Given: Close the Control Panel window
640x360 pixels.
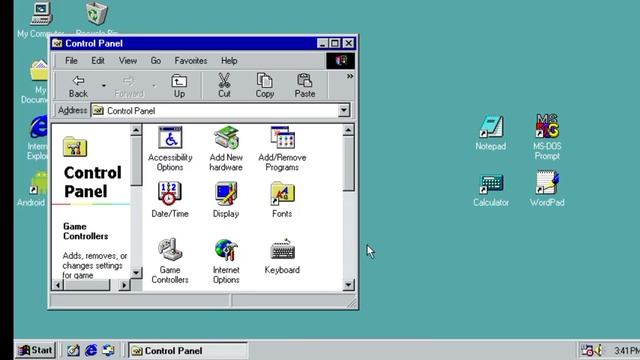Looking at the screenshot, I should (348, 43).
